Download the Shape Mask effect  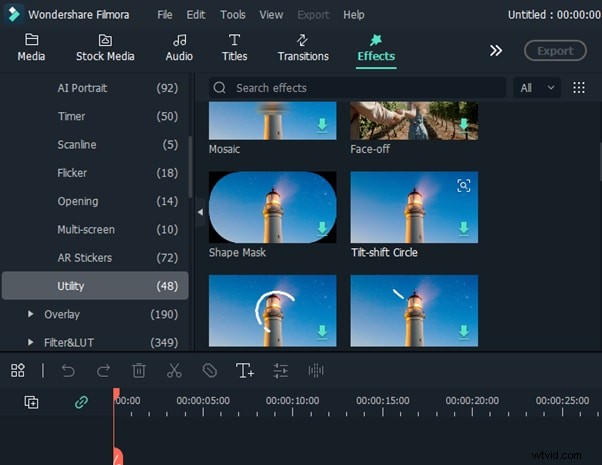pyautogui.click(x=322, y=228)
